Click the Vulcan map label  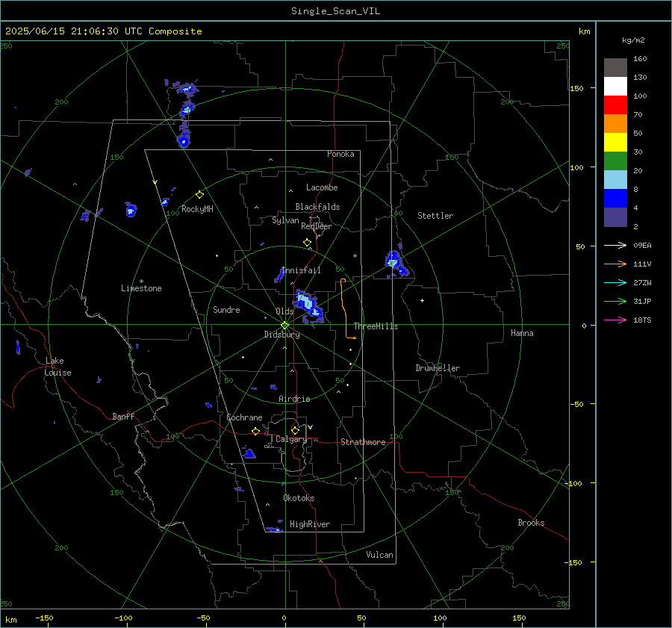coord(379,555)
